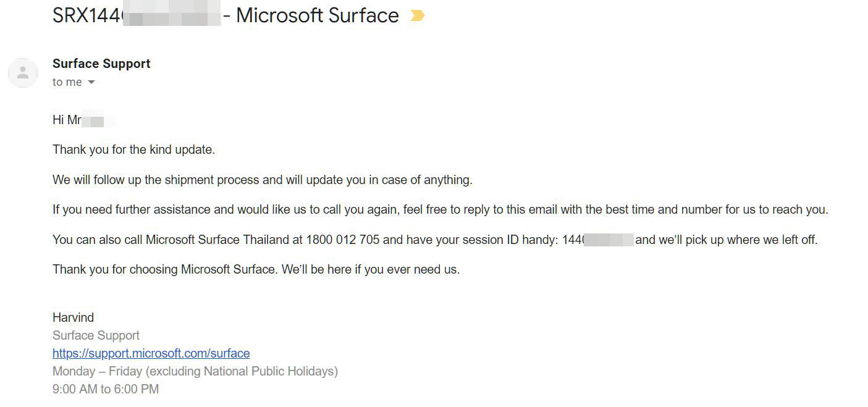The width and height of the screenshot is (868, 407).
Task: Click the "further assistance" paragraph text
Action: (x=440, y=209)
